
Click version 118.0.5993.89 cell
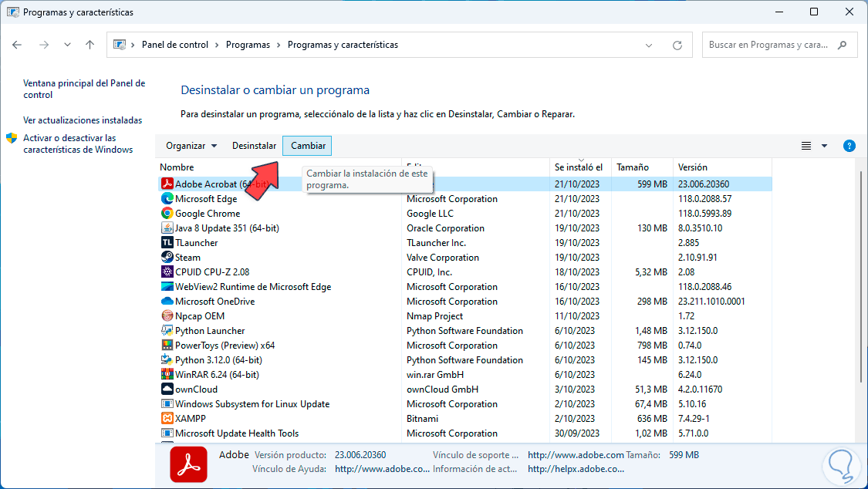coord(704,214)
